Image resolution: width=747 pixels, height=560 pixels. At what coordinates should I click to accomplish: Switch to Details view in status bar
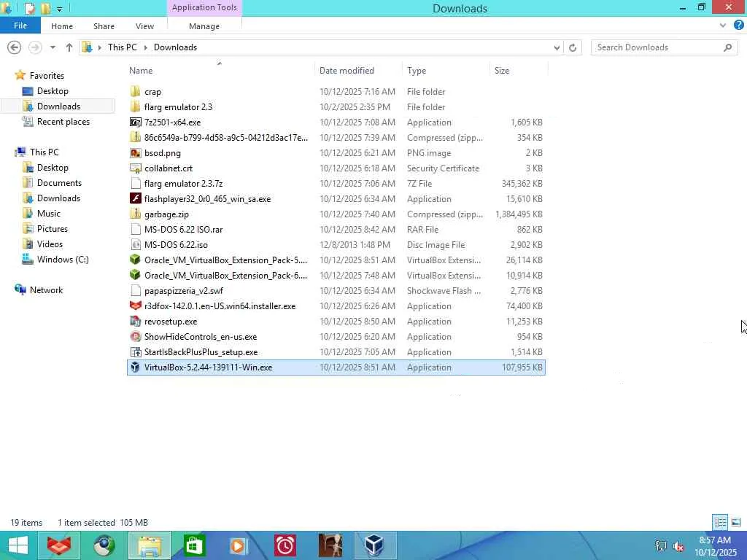pos(720,522)
